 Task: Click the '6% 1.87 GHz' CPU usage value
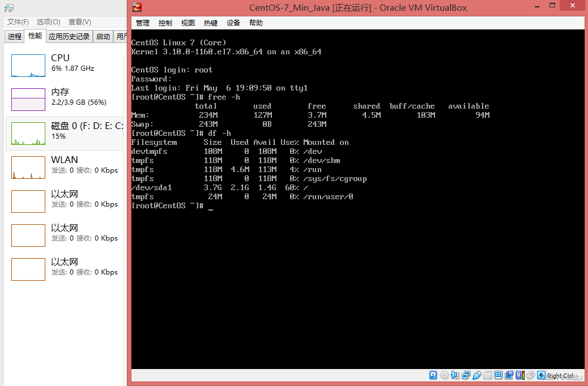coord(73,68)
